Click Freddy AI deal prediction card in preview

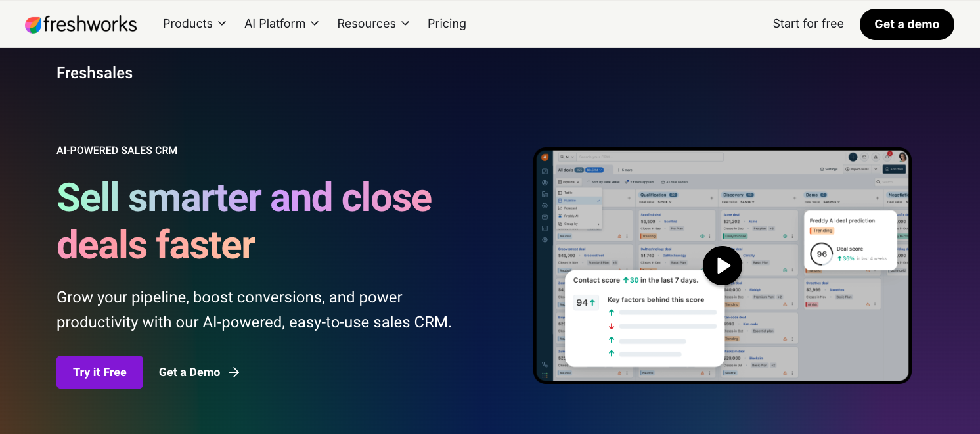click(850, 241)
